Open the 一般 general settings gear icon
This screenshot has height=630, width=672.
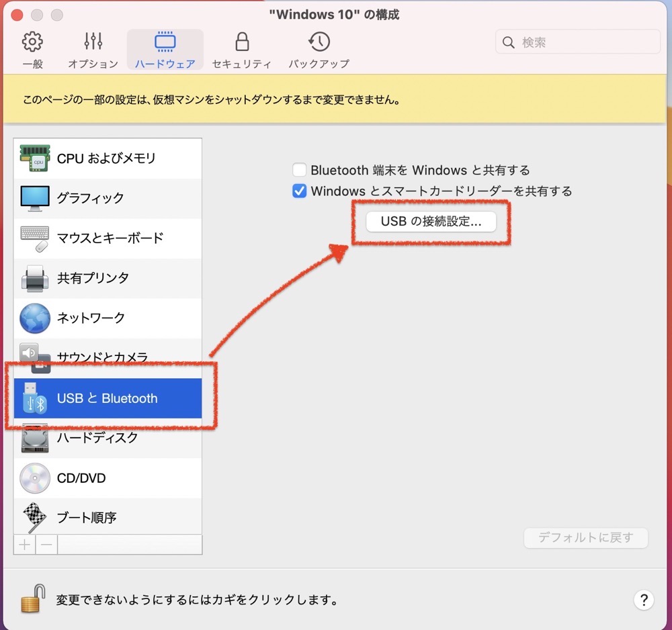coord(32,42)
